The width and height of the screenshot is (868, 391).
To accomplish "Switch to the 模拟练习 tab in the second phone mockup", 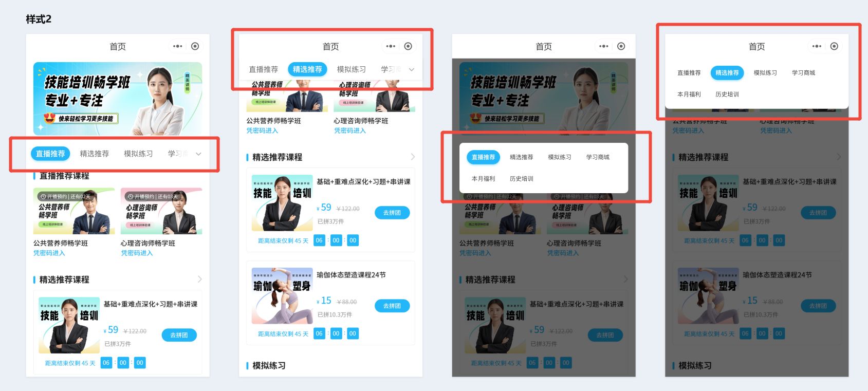I will (x=352, y=69).
